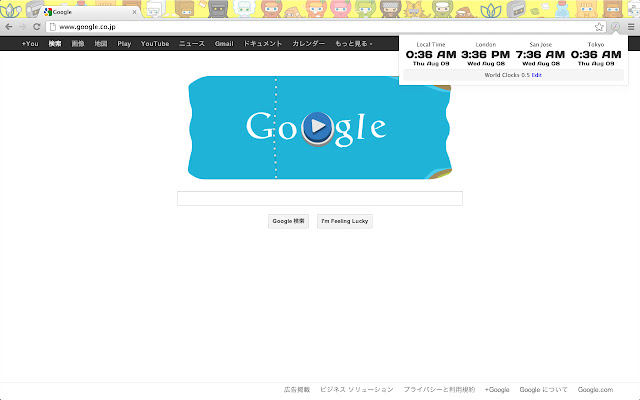
Task: Click the San Jose 7:36 AM clock
Action: tap(540, 54)
